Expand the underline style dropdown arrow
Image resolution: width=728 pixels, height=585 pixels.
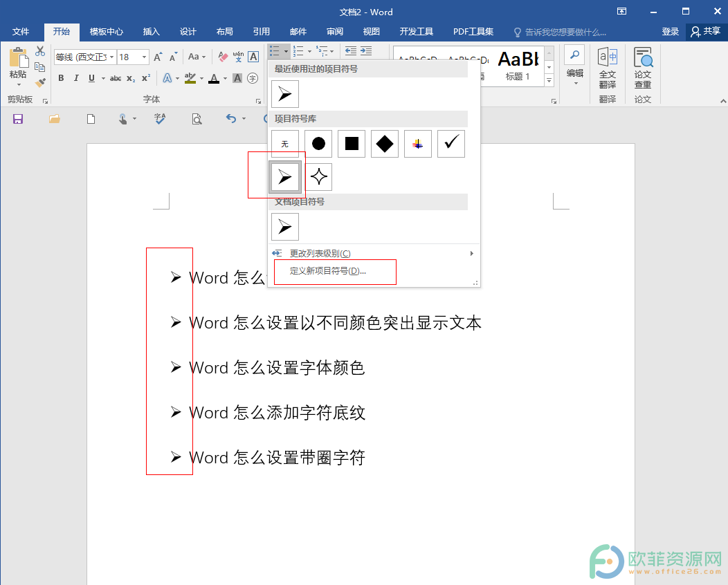tap(103, 78)
